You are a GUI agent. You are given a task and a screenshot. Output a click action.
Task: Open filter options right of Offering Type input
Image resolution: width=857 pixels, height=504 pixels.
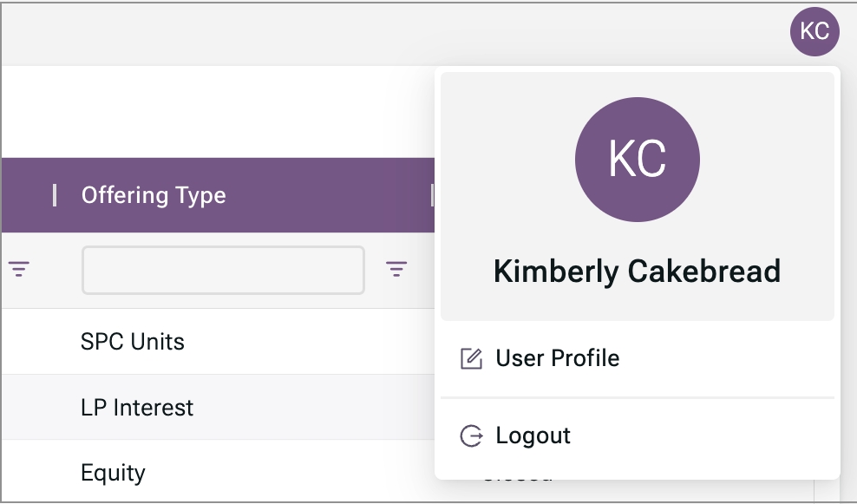tap(396, 270)
